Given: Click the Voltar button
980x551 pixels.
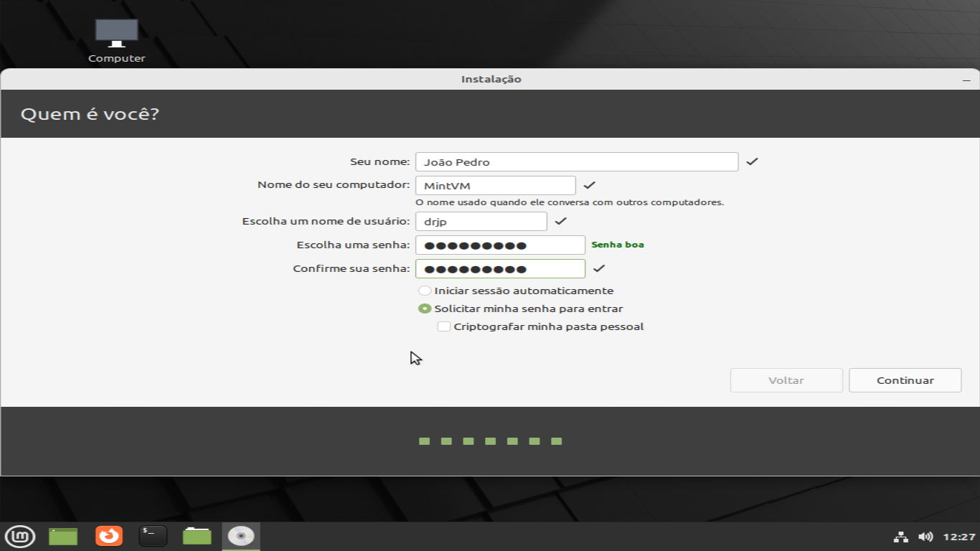Looking at the screenshot, I should point(786,380).
